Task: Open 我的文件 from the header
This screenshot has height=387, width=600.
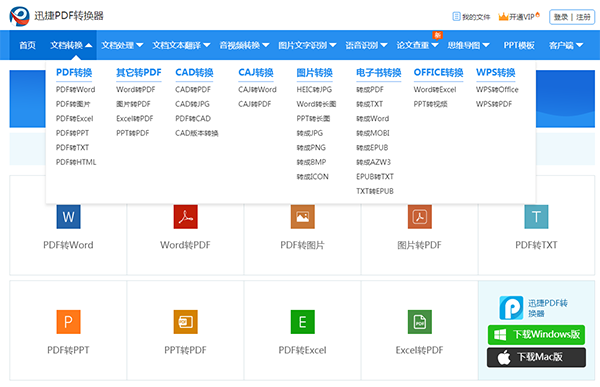Action: [x=471, y=17]
